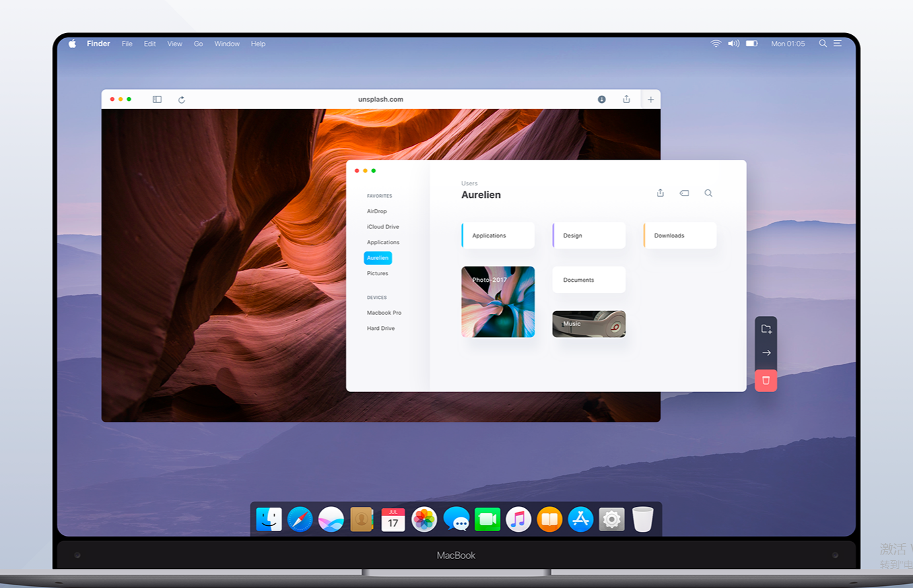Click the unsplash.com address bar
Image resolution: width=913 pixels, height=588 pixels.
pyautogui.click(x=380, y=100)
